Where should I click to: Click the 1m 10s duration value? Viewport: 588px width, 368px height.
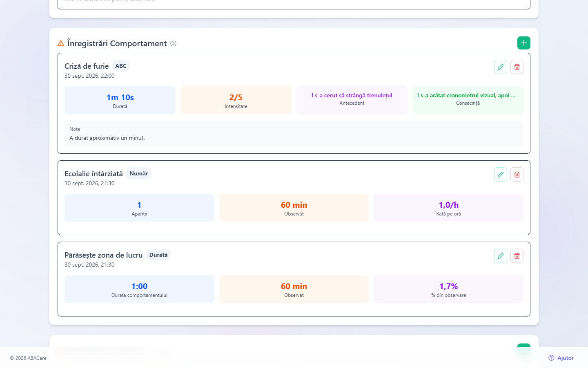point(120,97)
